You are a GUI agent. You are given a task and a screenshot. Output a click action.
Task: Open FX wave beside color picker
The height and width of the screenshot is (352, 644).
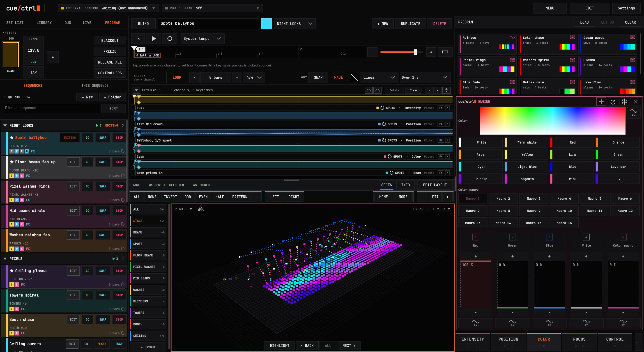(x=633, y=113)
